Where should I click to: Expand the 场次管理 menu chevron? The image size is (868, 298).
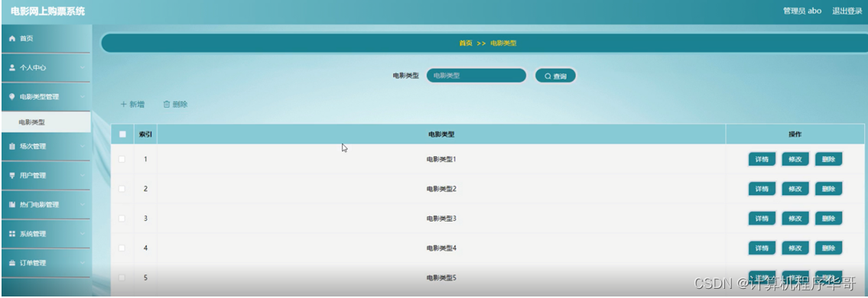(83, 147)
